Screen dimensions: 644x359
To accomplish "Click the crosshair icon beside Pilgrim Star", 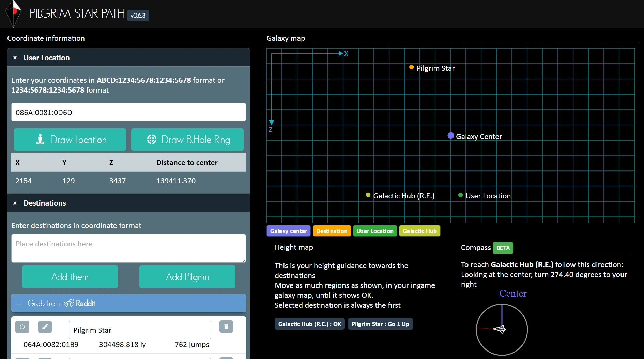I will tap(22, 327).
